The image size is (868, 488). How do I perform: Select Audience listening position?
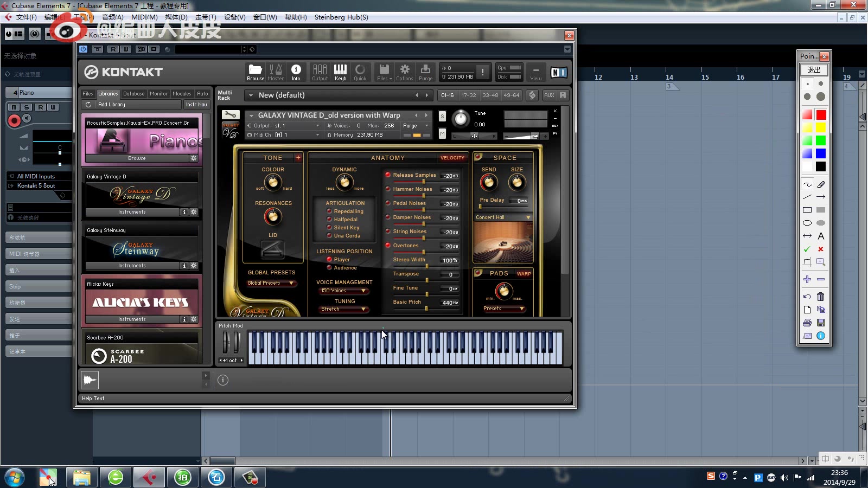point(329,268)
